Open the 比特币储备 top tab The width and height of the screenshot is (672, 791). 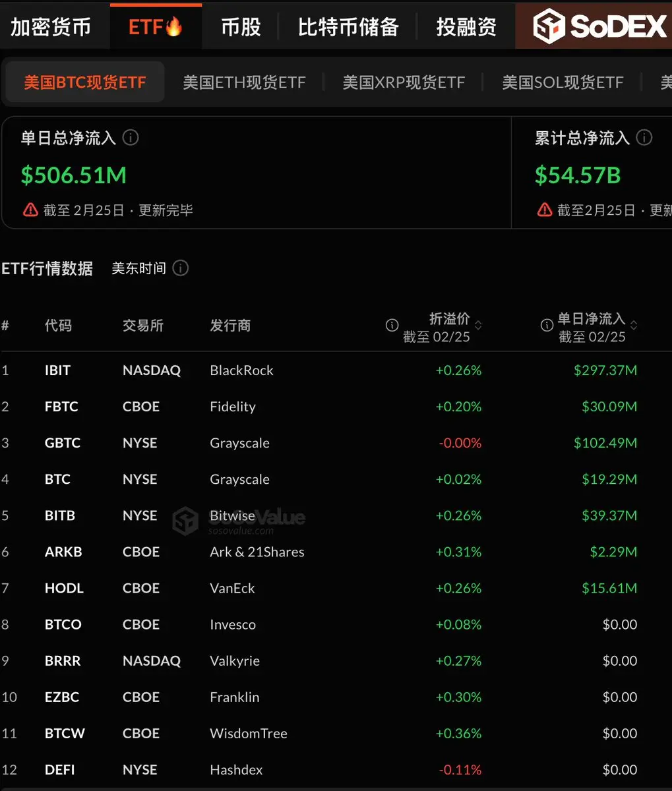pyautogui.click(x=348, y=27)
